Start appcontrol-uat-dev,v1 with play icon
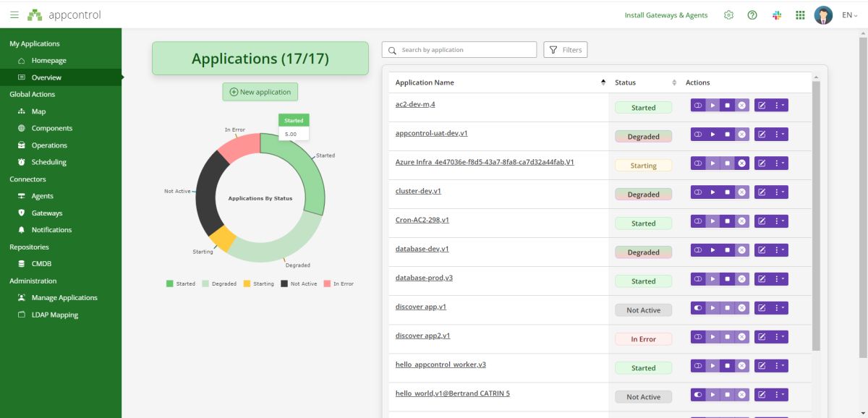Viewport: 868px width, 418px height. pos(712,135)
